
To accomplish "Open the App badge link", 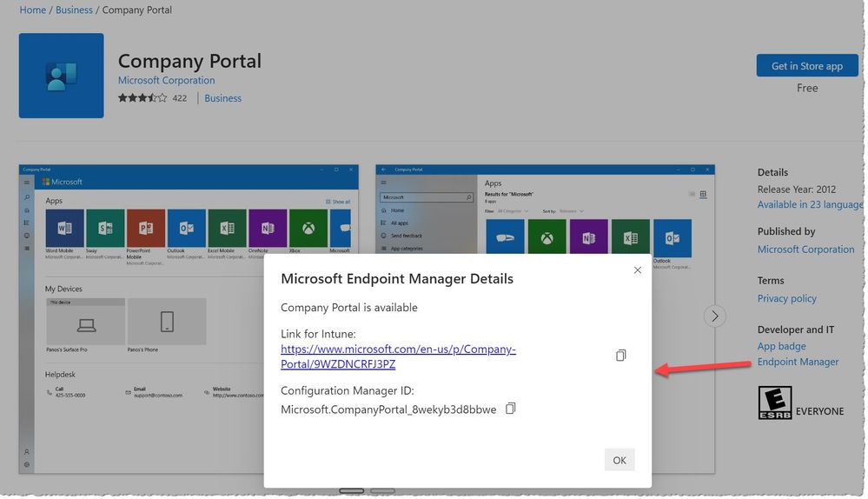I will click(x=781, y=346).
